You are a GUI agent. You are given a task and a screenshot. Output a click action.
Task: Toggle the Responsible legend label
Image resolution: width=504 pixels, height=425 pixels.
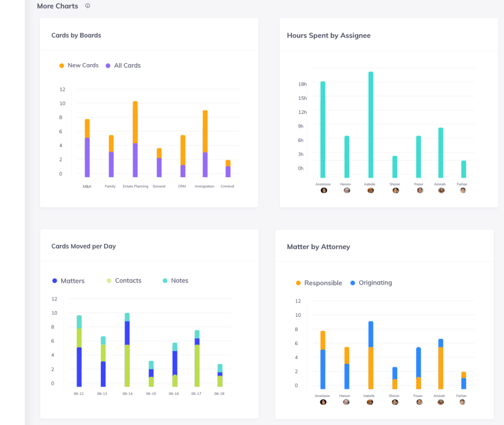322,283
